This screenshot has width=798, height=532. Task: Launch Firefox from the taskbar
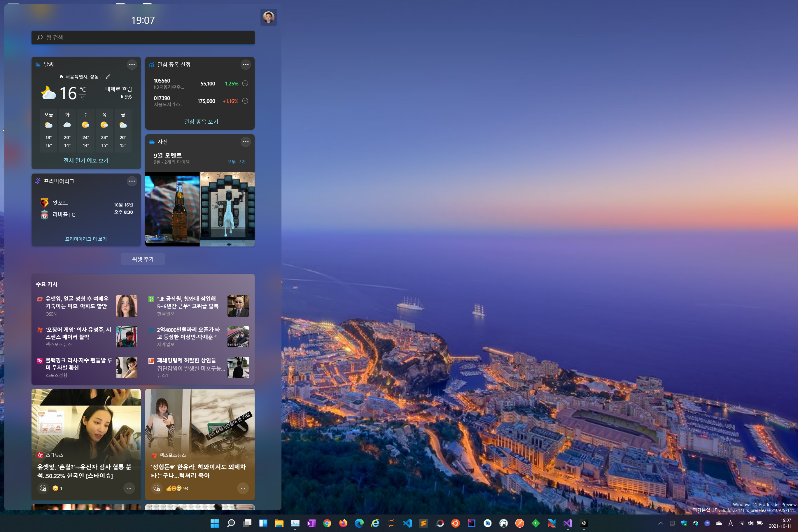(343, 523)
